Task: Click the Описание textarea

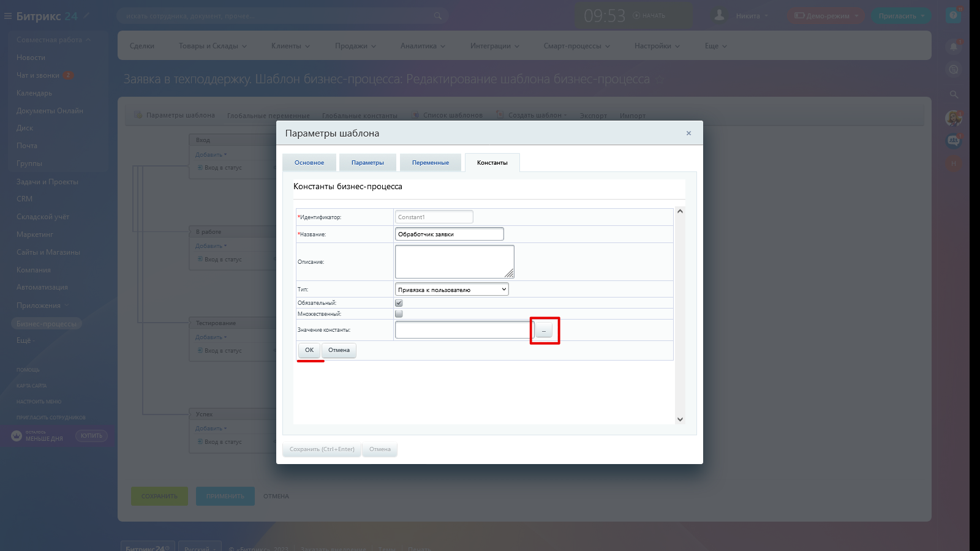Action: [x=454, y=261]
